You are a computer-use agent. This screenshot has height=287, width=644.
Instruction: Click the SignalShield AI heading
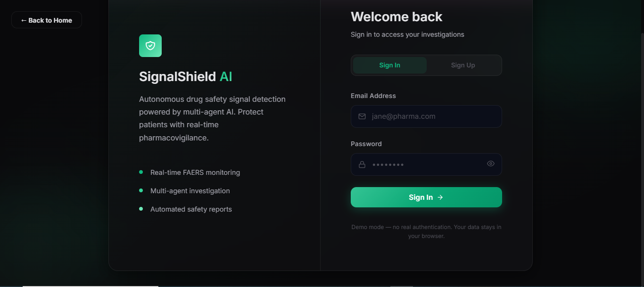pos(185,77)
